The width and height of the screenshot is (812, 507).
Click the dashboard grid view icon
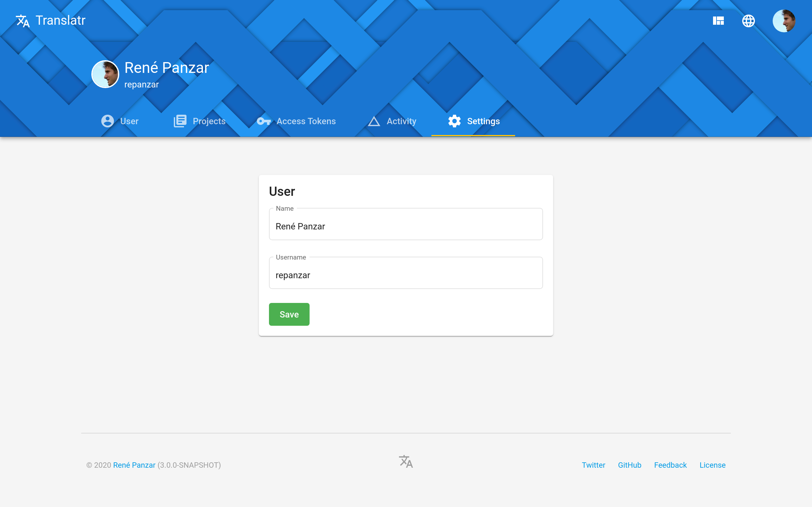(718, 21)
